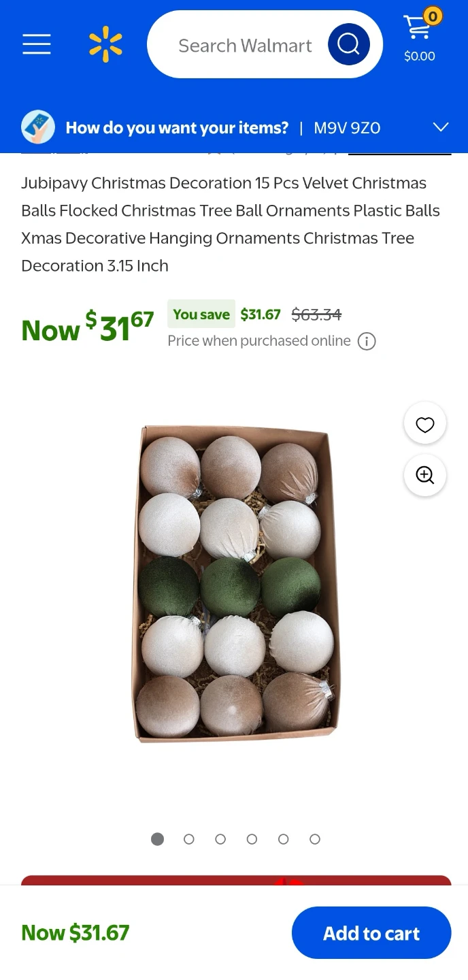Jump to the last carousel image dot
468x980 pixels.
[x=315, y=839]
